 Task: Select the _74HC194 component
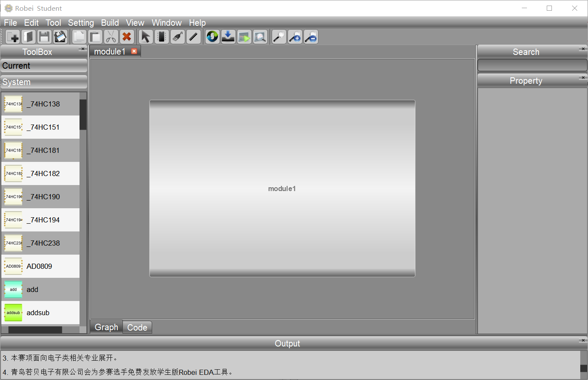tap(40, 220)
